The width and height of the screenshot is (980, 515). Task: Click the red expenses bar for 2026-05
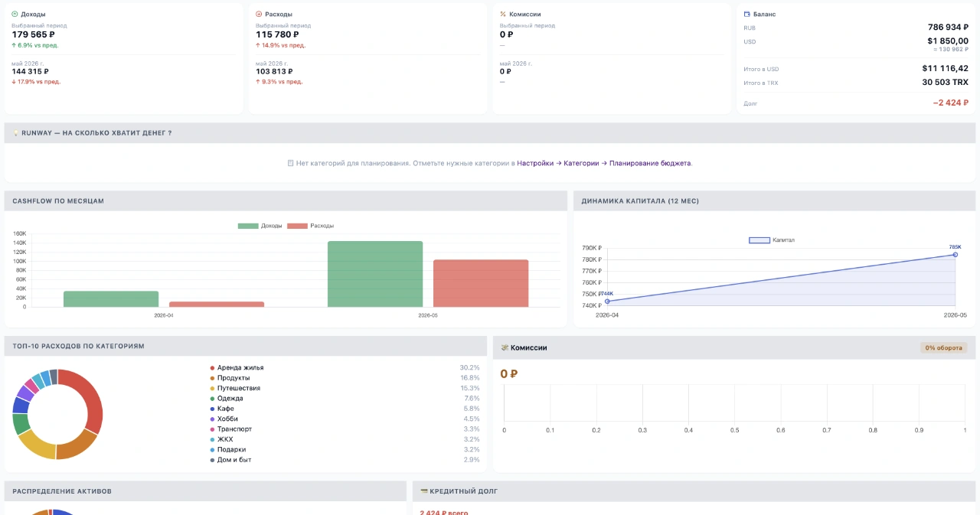coord(481,283)
